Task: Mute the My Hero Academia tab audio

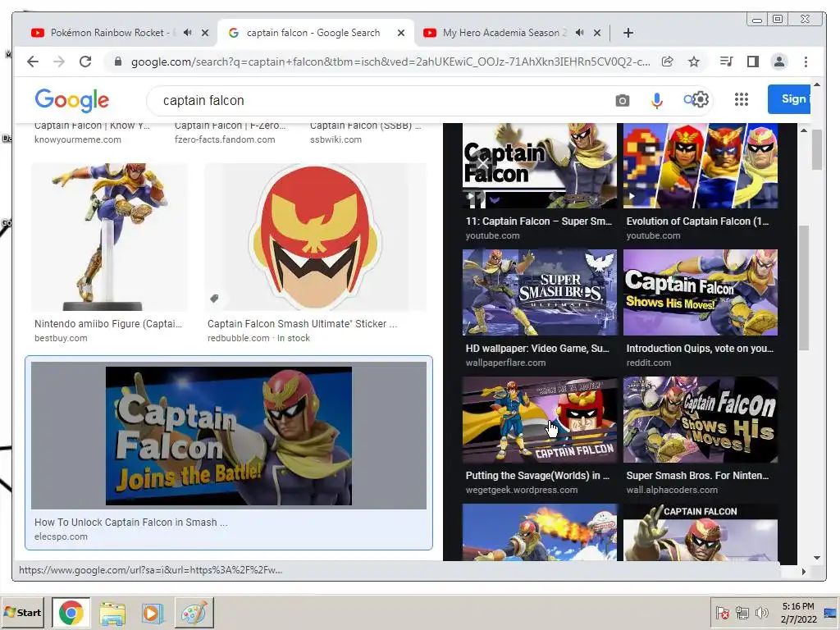Action: pos(579,33)
